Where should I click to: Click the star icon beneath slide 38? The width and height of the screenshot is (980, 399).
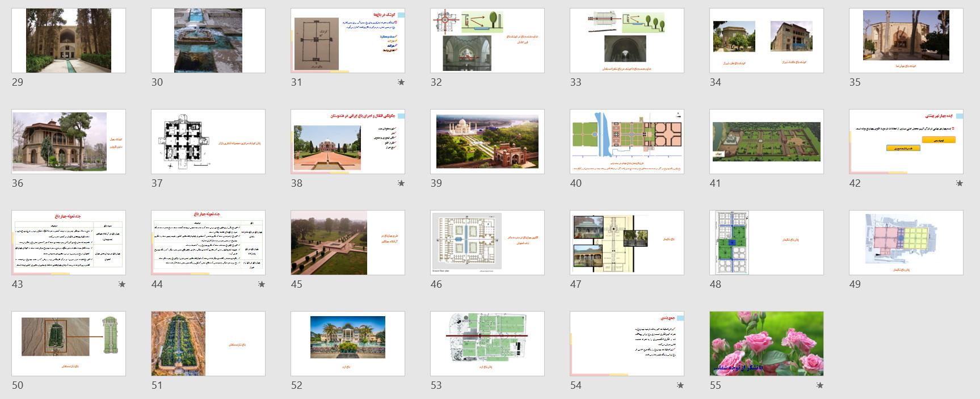tap(401, 183)
